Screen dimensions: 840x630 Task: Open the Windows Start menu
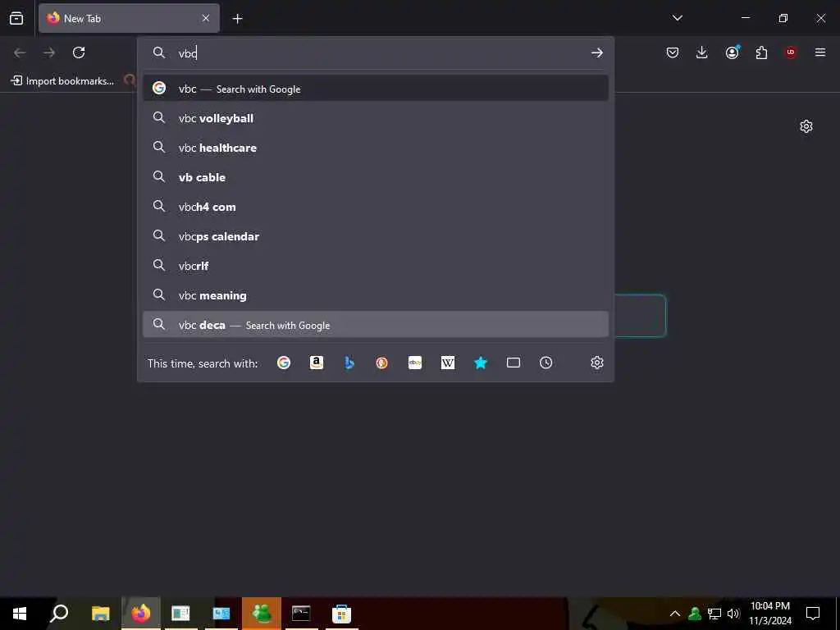tap(20, 614)
